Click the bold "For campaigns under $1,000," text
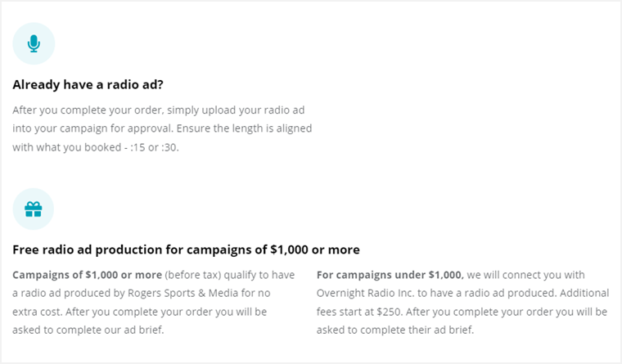The height and width of the screenshot is (364, 622). pyautogui.click(x=390, y=275)
